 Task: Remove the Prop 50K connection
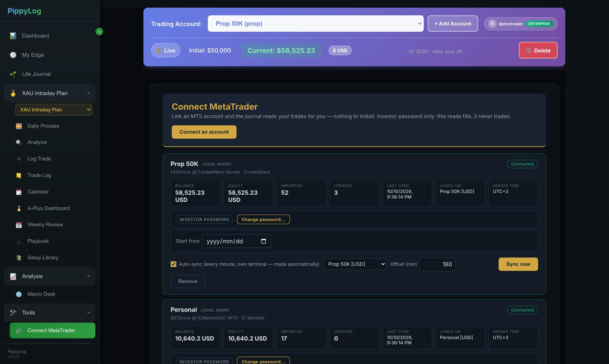pyautogui.click(x=187, y=281)
